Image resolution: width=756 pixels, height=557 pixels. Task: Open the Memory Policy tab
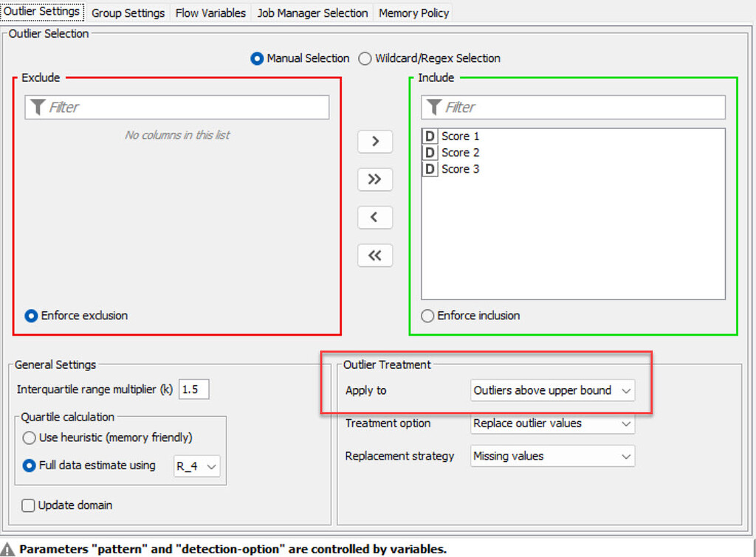coord(413,13)
